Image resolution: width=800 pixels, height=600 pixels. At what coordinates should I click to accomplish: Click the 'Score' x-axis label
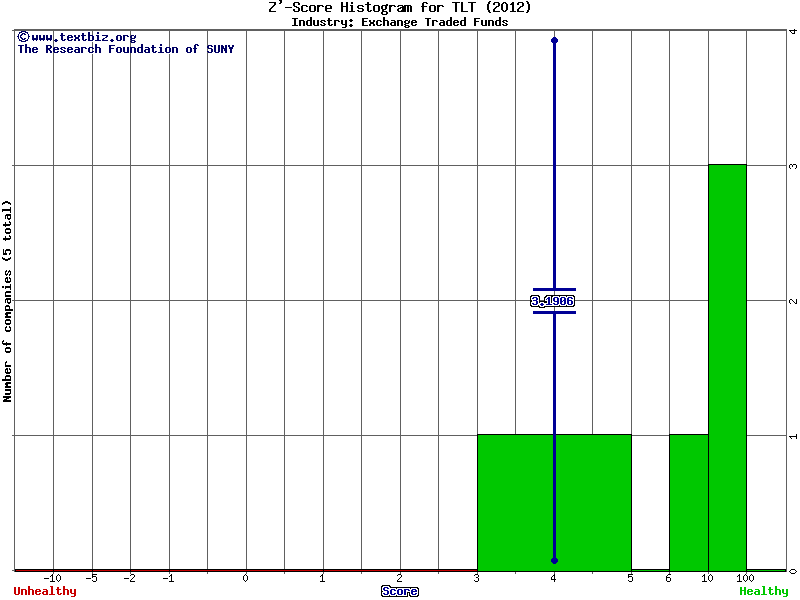pyautogui.click(x=400, y=591)
